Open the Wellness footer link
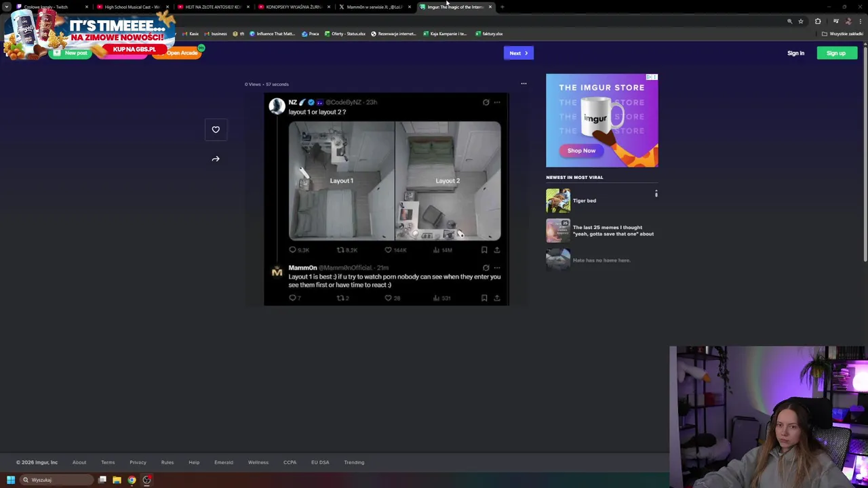 point(258,462)
